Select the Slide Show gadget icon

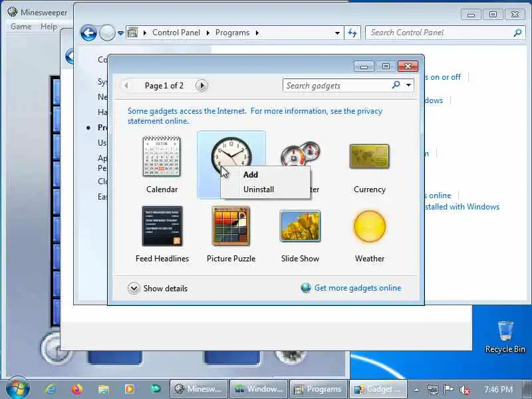(x=301, y=226)
